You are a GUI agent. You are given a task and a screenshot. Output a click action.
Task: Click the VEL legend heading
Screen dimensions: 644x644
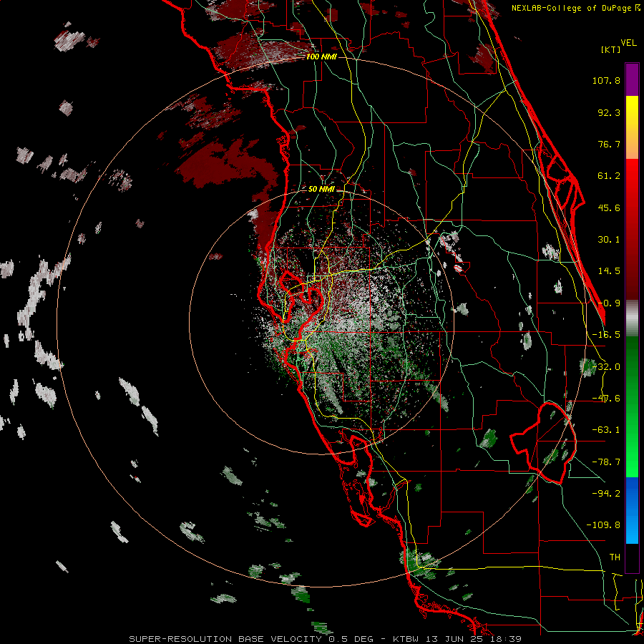point(628,43)
